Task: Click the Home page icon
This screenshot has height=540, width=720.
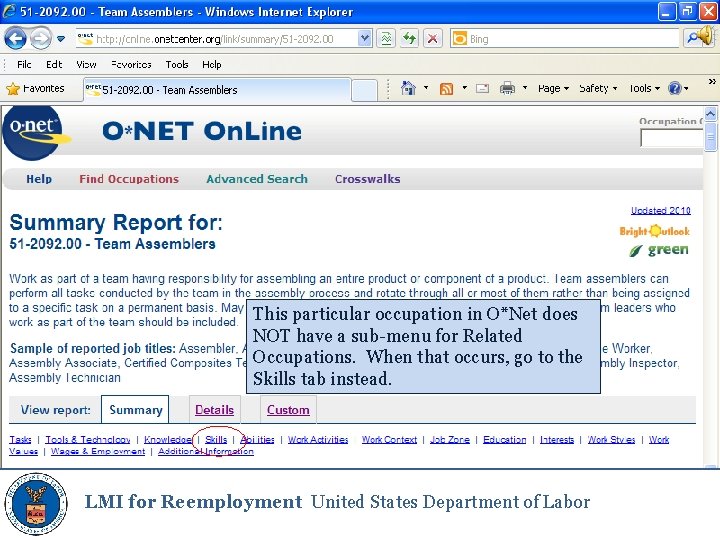Action: coord(408,88)
